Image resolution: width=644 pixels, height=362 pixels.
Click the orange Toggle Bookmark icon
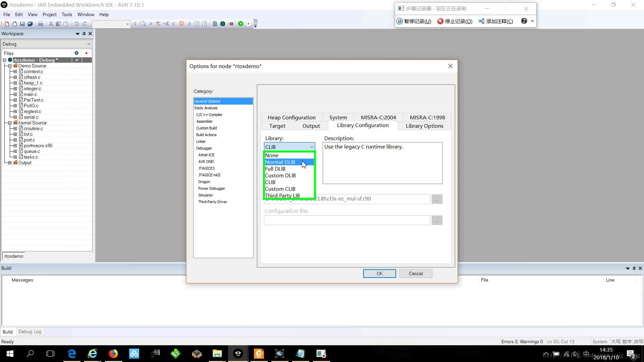(x=181, y=24)
